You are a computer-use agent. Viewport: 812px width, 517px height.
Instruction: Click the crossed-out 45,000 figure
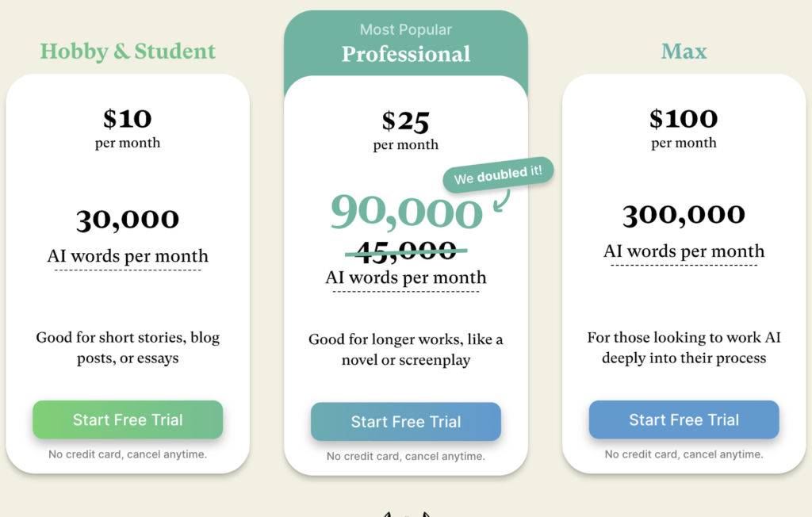406,251
